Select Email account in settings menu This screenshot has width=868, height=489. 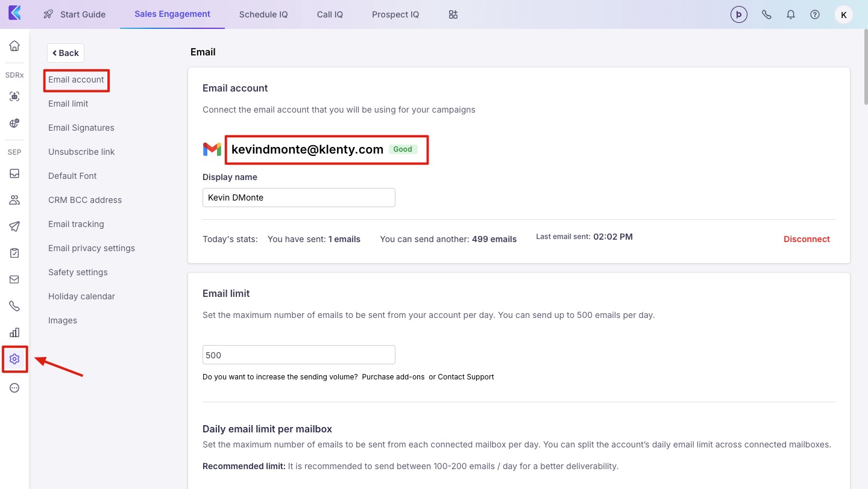[x=76, y=79]
